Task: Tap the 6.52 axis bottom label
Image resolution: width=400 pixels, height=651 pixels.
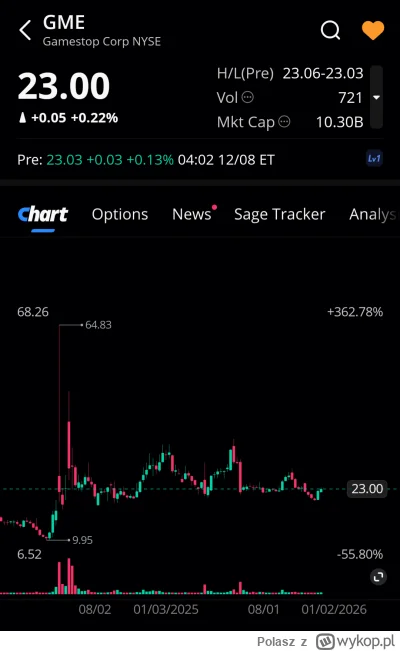Action: point(29,554)
